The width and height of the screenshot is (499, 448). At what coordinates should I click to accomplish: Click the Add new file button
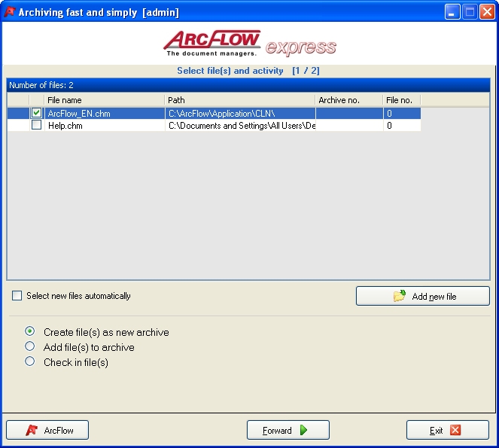(x=423, y=296)
